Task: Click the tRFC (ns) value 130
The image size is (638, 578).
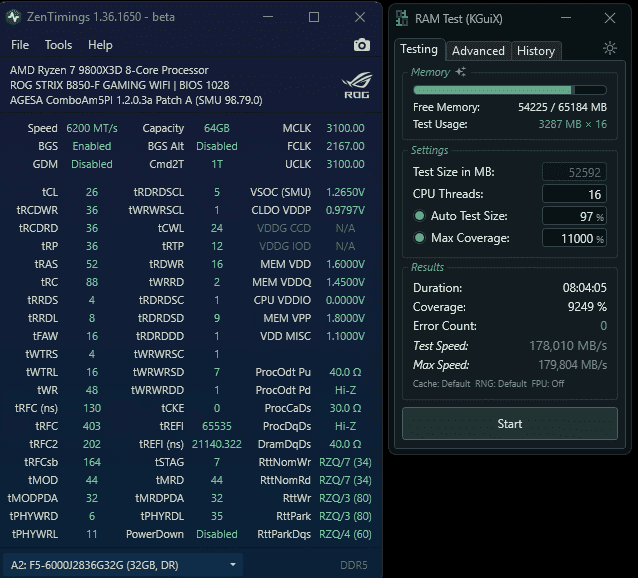Action: click(x=92, y=408)
